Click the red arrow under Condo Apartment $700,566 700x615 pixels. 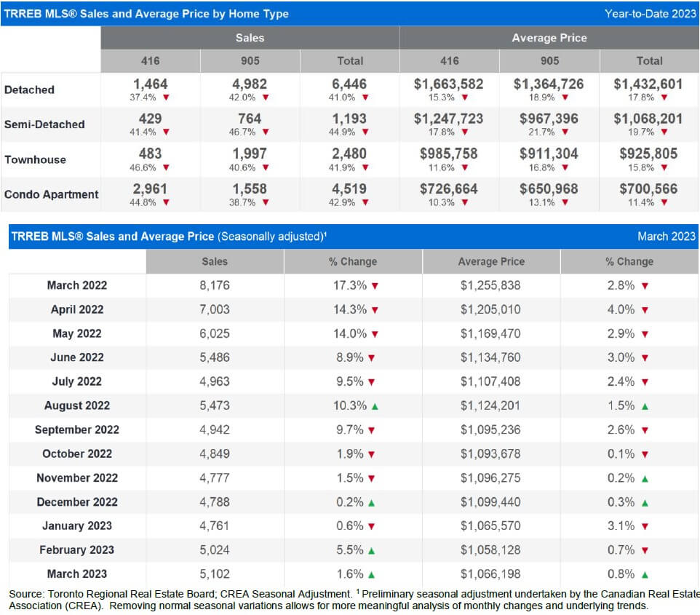point(664,202)
